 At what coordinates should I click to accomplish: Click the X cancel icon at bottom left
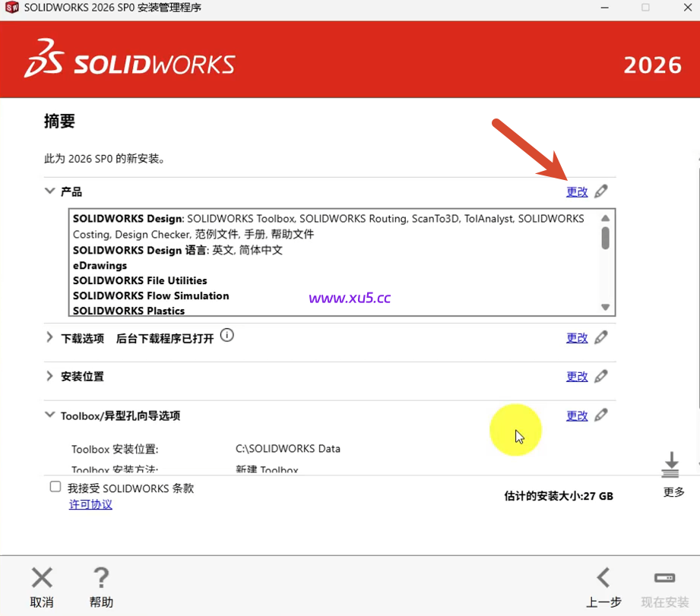(42, 577)
